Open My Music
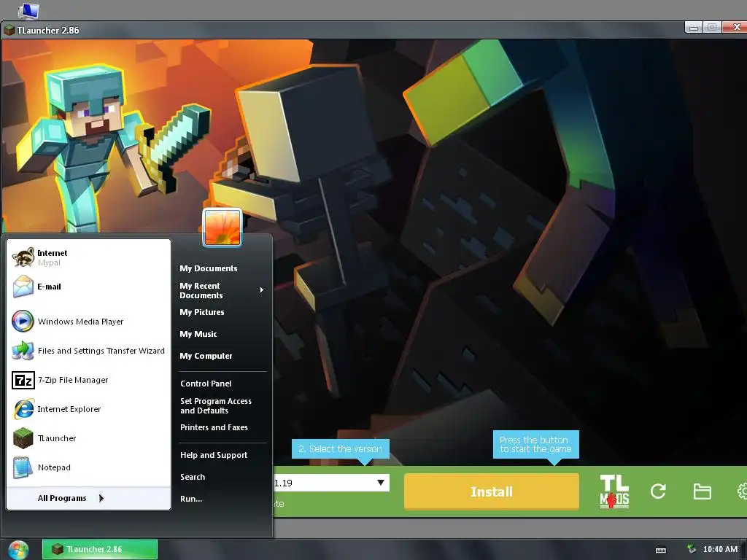 pyautogui.click(x=198, y=334)
